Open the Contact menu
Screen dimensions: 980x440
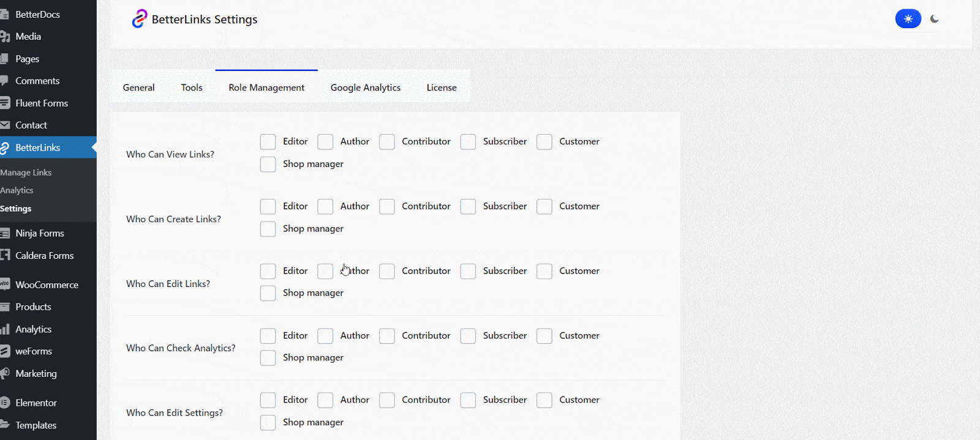31,125
